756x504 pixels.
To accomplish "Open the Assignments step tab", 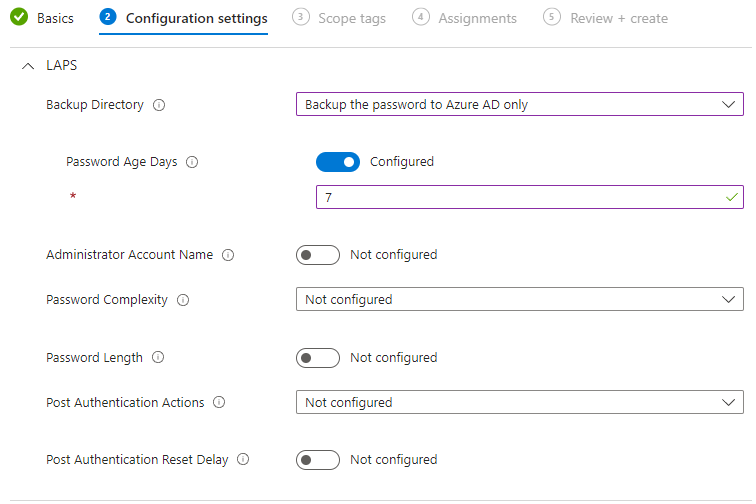I will (477, 18).
